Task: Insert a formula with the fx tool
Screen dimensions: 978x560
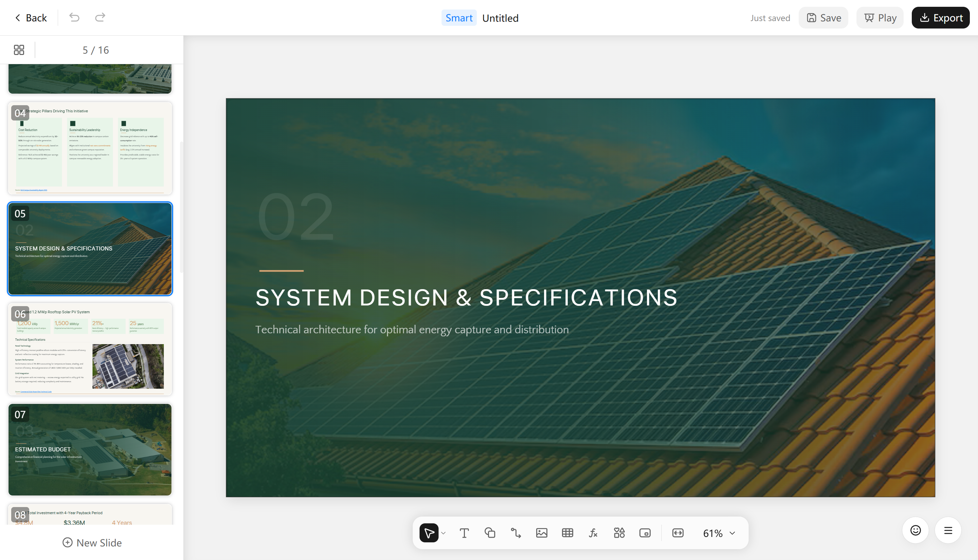Action: click(593, 533)
